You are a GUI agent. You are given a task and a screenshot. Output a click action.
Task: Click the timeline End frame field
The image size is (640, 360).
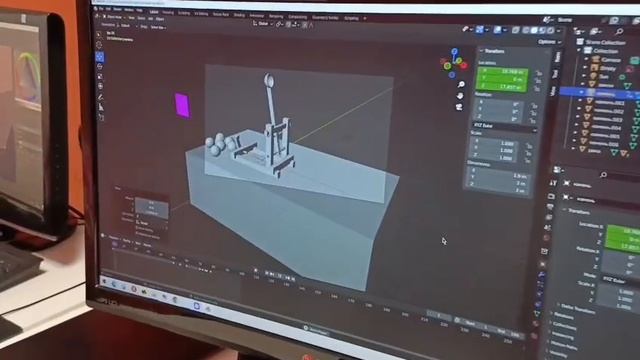click(x=510, y=333)
